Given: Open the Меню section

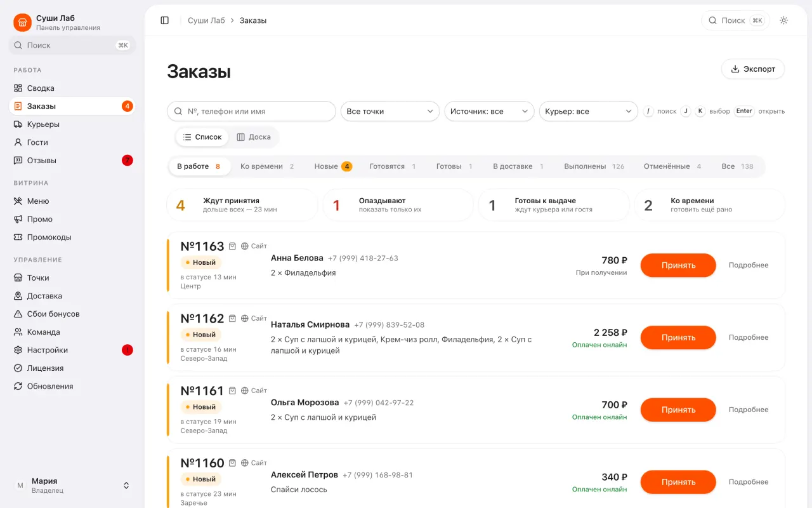Looking at the screenshot, I should click(72, 201).
